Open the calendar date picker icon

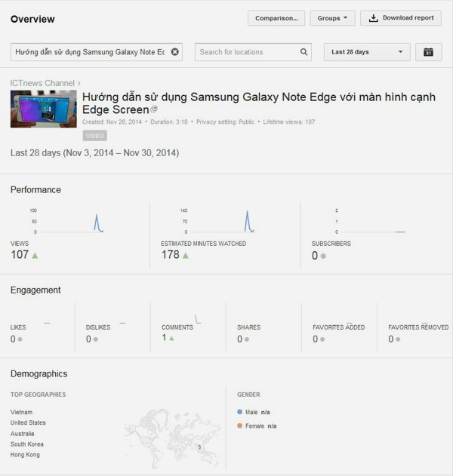(428, 52)
